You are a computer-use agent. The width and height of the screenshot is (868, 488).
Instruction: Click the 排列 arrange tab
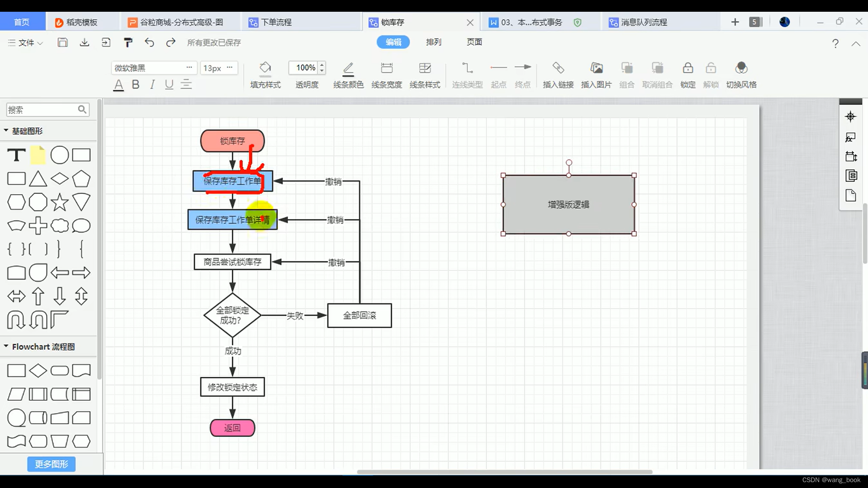(434, 42)
